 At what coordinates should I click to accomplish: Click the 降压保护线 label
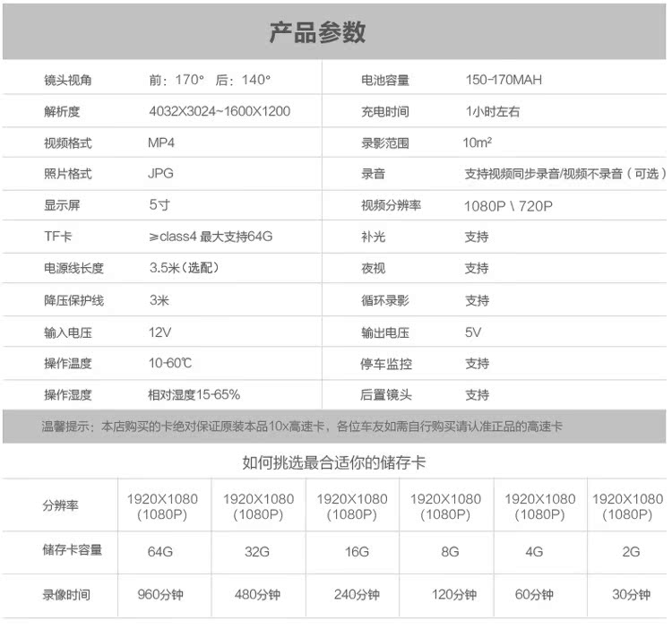(x=73, y=300)
